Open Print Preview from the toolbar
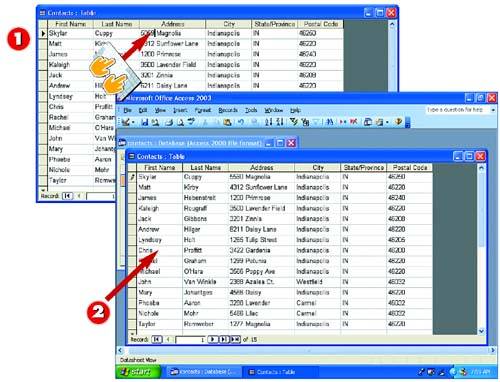The height and width of the screenshot is (382, 500). (180, 122)
